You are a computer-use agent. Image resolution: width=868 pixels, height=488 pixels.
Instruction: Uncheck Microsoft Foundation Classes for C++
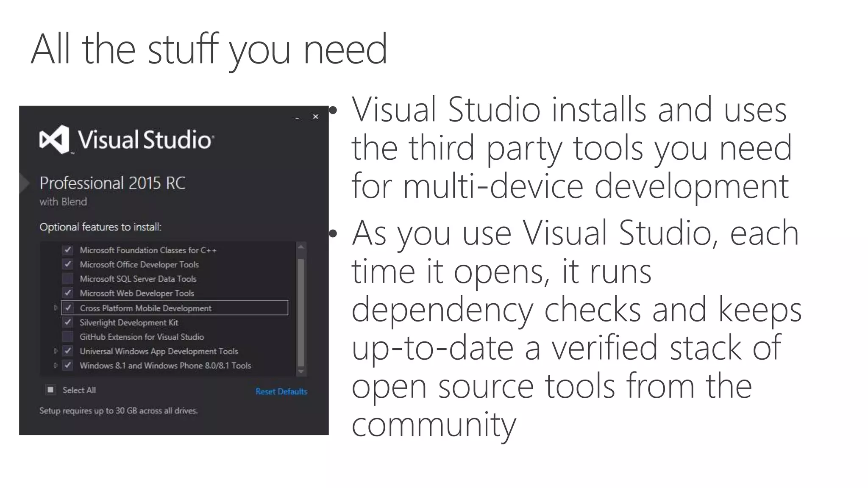point(68,250)
